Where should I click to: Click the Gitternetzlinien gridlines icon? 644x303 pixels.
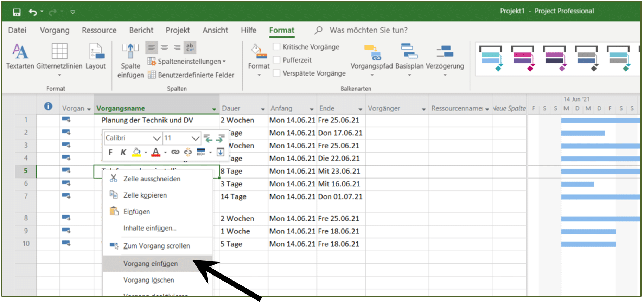tap(59, 51)
